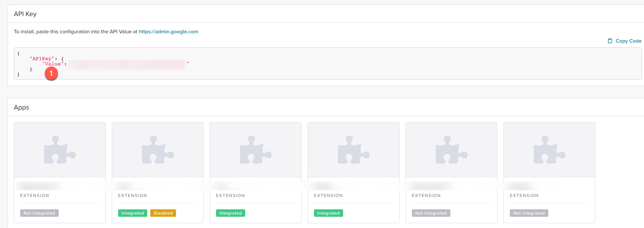Click the clipboard icon beside Copy Code
Screen dimensions: 644x228
610,41
